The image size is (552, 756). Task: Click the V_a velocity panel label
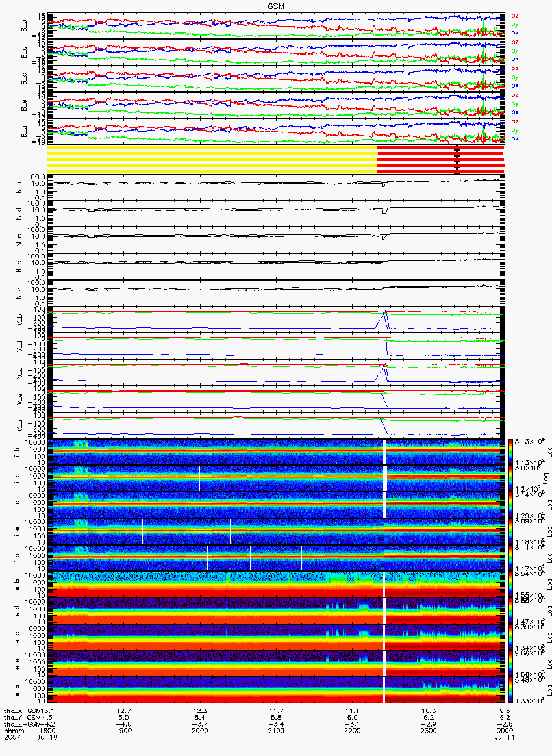(x=19, y=425)
